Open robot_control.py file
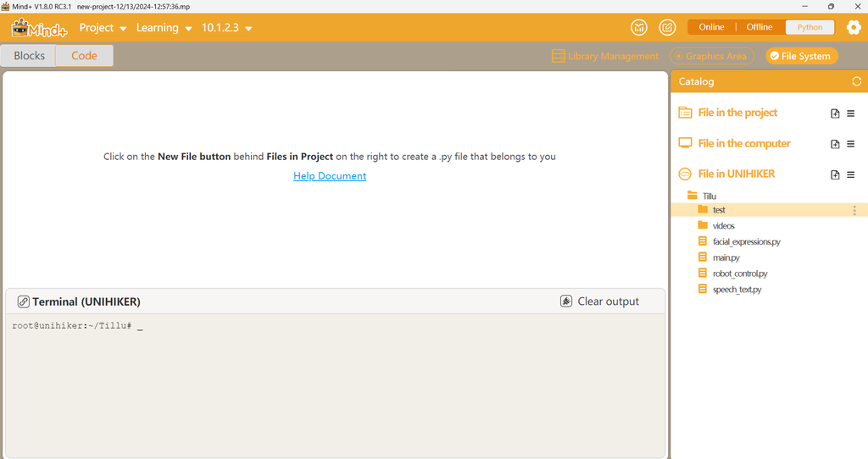The width and height of the screenshot is (868, 459). 739,274
